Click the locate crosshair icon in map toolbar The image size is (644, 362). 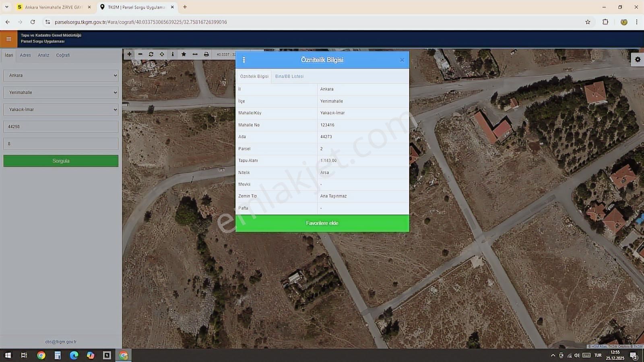tap(162, 54)
